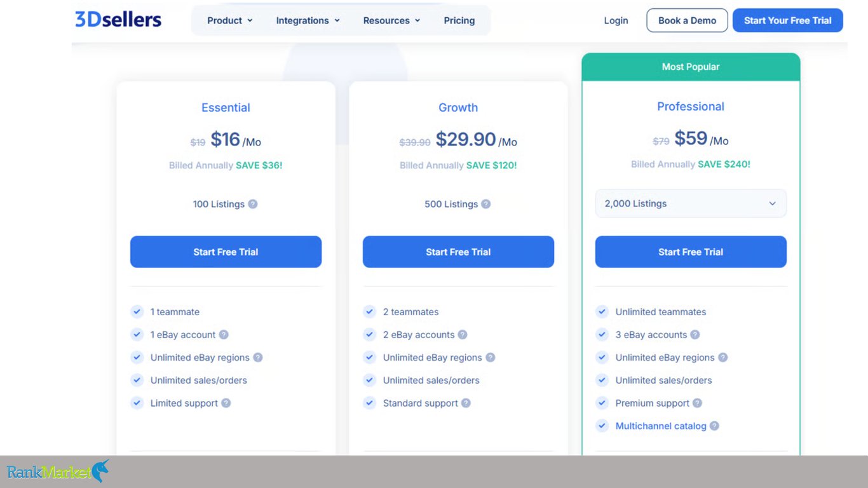Click the 100 Listings label

tap(219, 204)
